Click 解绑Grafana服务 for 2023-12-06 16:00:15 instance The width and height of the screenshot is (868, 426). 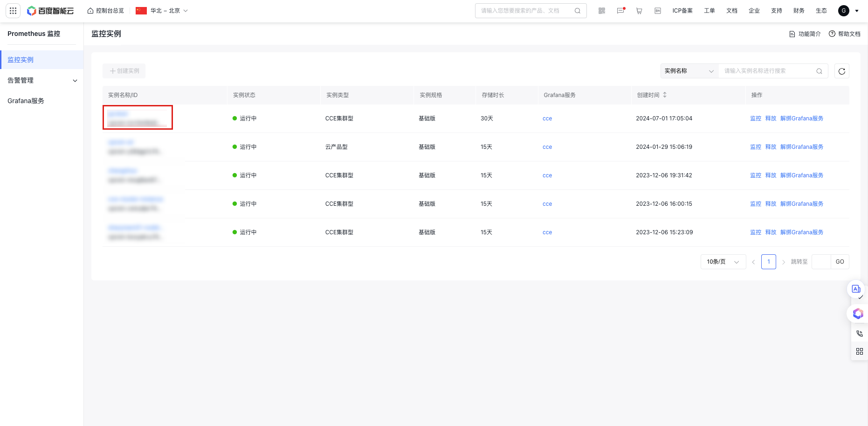(x=802, y=204)
